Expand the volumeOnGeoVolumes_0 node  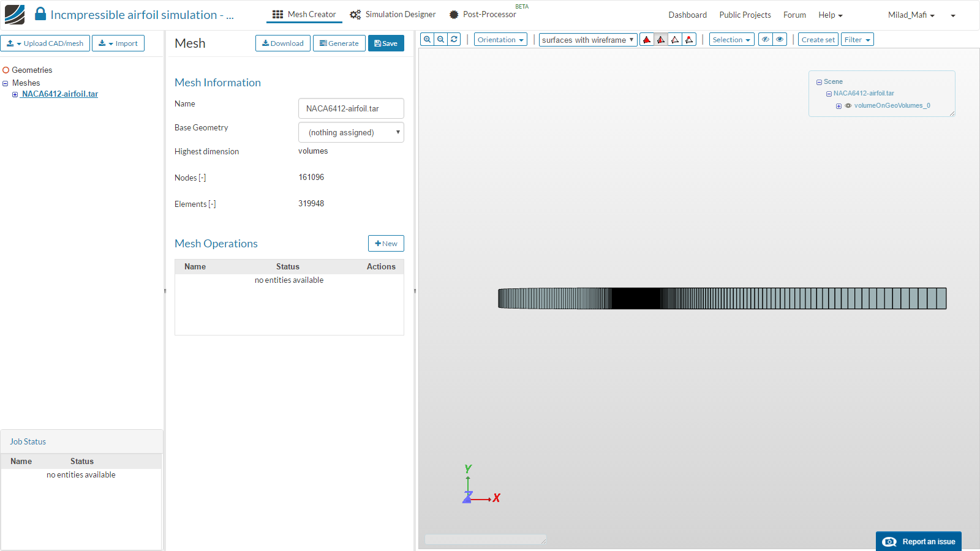pos(839,106)
